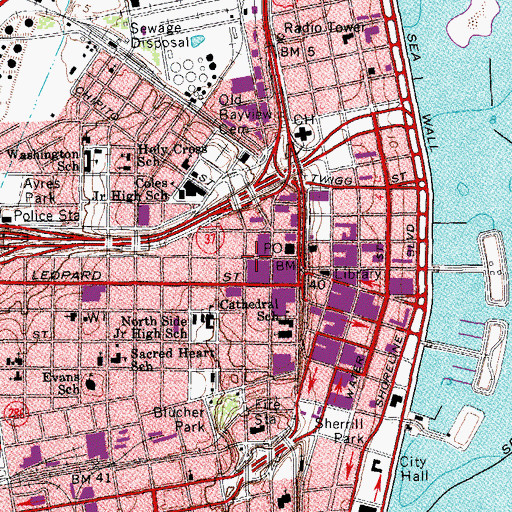512x512 pixels.
Task: Select the Coles Jr High Sch label
Action: point(130,189)
